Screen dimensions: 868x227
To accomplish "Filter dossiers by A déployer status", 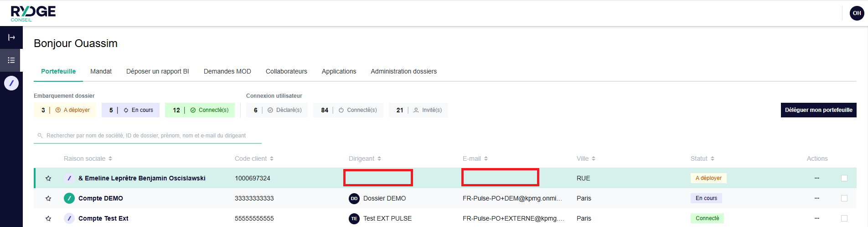I will click(x=65, y=110).
